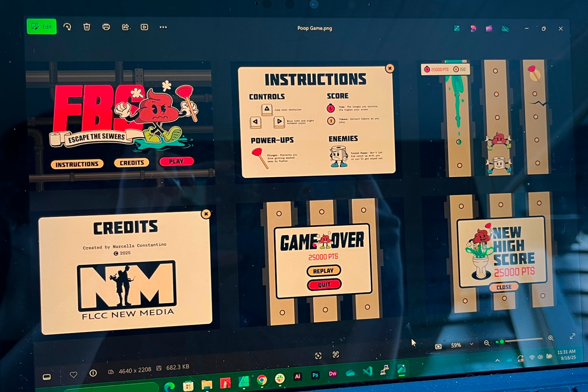
Task: Launch the green Affinity app on taskbar
Action: [243, 381]
